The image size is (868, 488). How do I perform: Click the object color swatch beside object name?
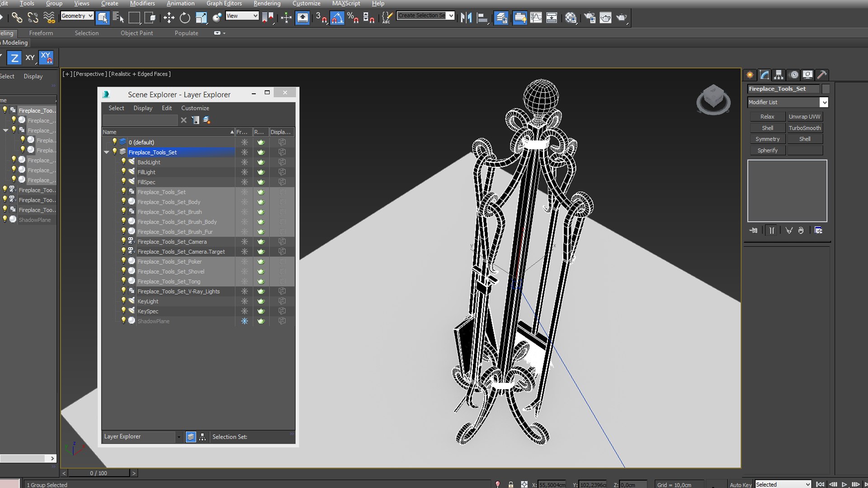coord(826,89)
